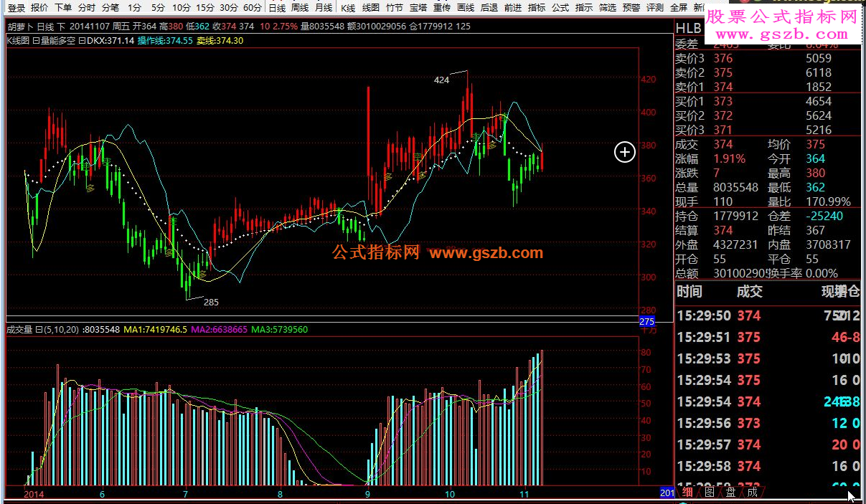The height and width of the screenshot is (504, 866).
Task: Select the 5分 five-minute period
Action: (158, 8)
